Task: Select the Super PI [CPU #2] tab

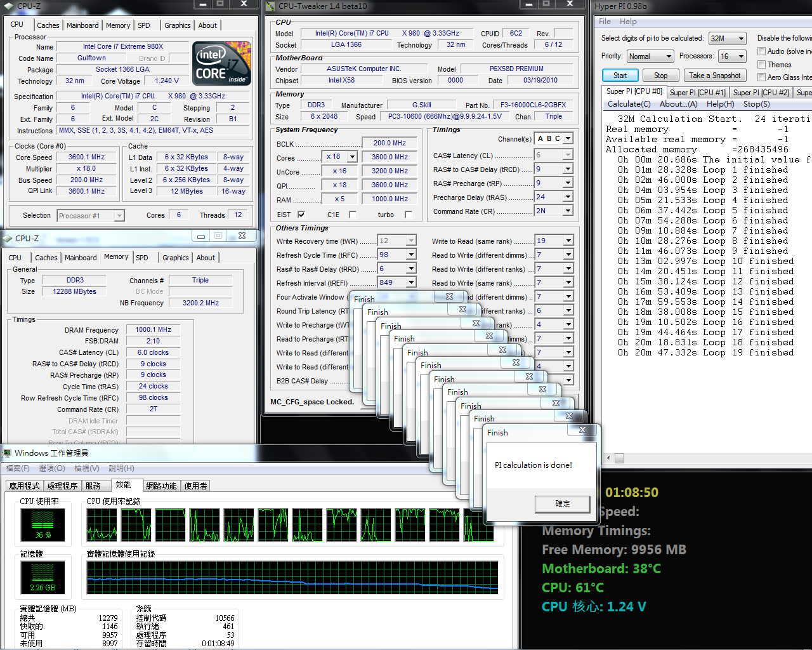Action: click(x=761, y=93)
